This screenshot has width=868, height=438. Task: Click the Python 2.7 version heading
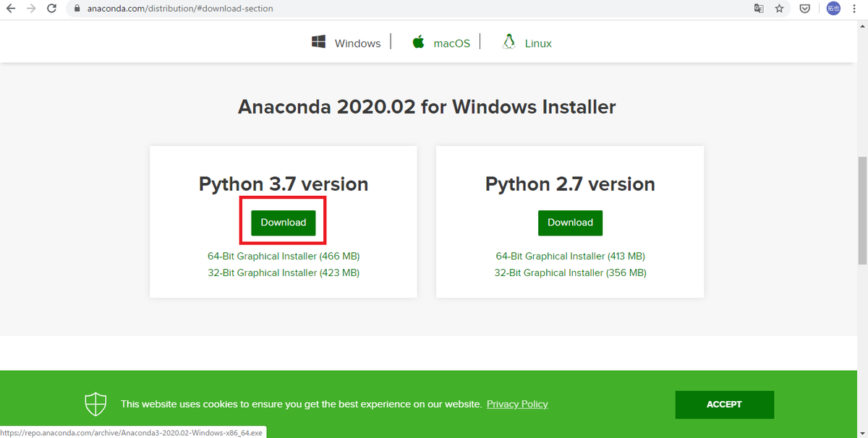pos(570,184)
